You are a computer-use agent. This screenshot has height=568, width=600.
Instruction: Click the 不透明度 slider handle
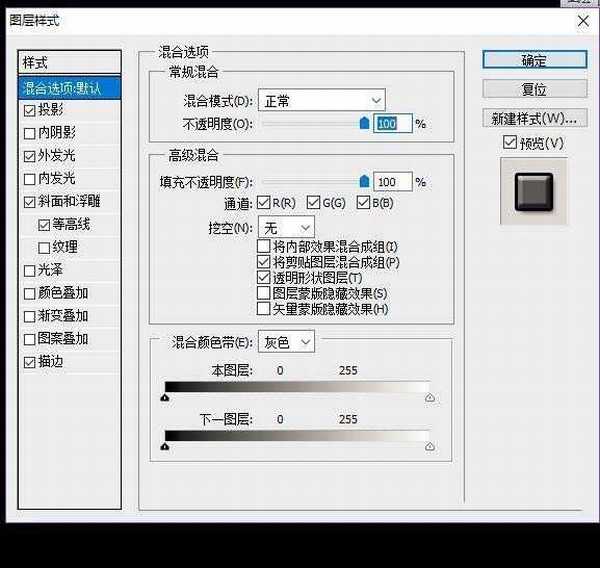click(364, 123)
